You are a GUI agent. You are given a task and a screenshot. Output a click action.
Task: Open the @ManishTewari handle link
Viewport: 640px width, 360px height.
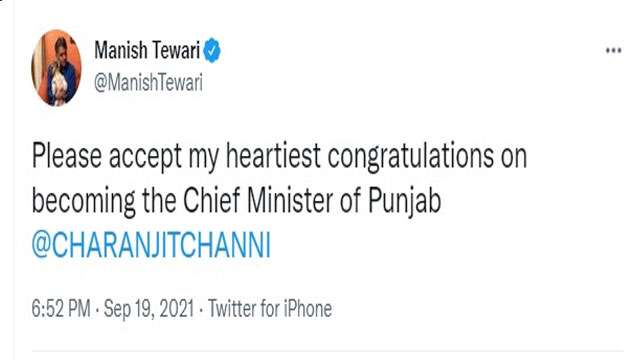[149, 83]
